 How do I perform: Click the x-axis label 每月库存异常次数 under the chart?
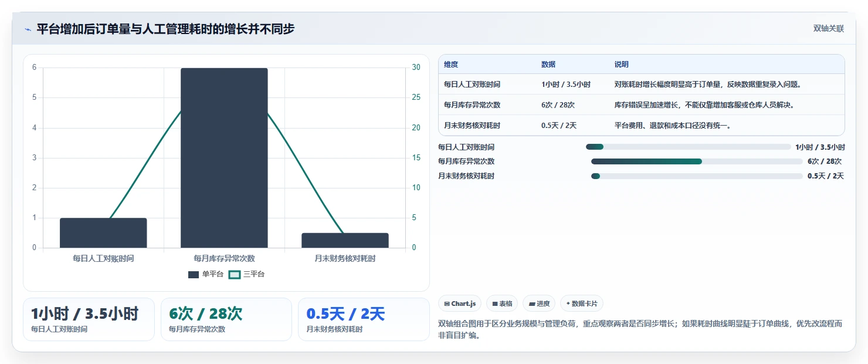click(224, 258)
